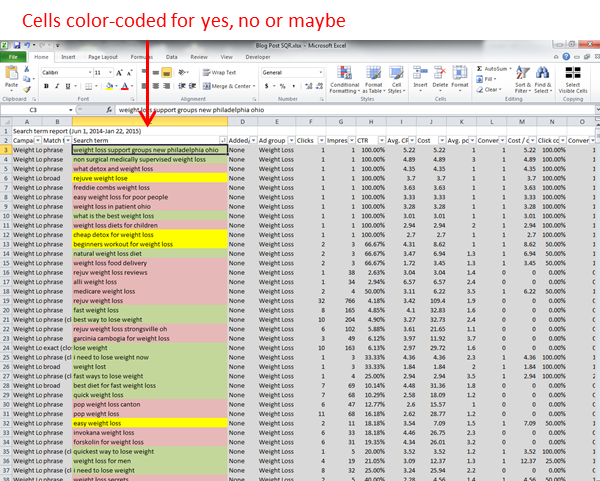The height and width of the screenshot is (481, 600).
Task: Open the font size 11 dropdown
Action: point(111,72)
